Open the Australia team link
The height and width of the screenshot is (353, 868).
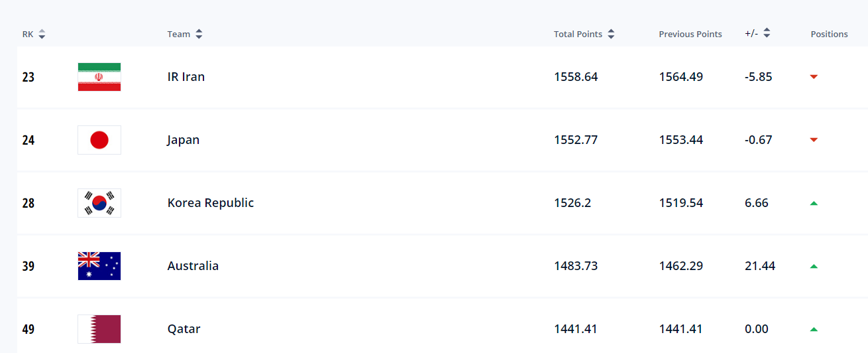(193, 266)
